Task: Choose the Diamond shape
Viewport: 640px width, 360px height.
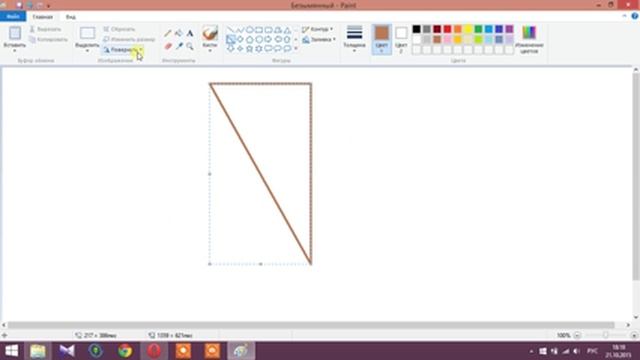Action: (x=240, y=40)
